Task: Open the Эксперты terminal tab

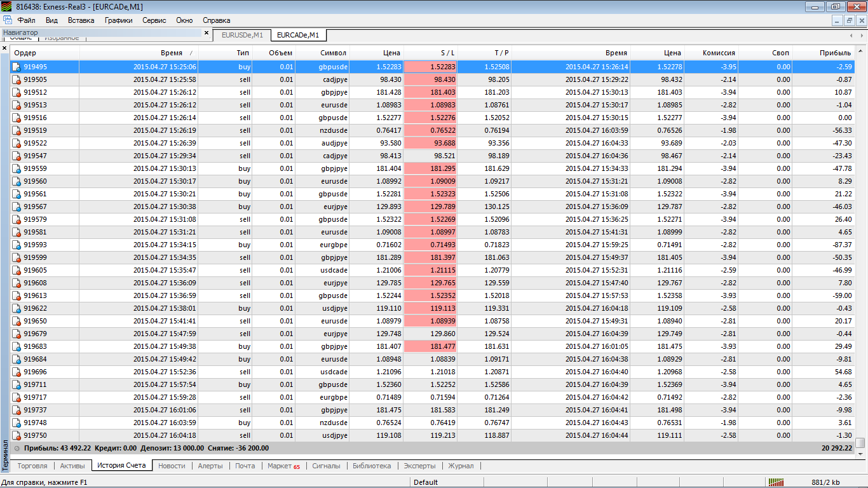Action: 419,466
